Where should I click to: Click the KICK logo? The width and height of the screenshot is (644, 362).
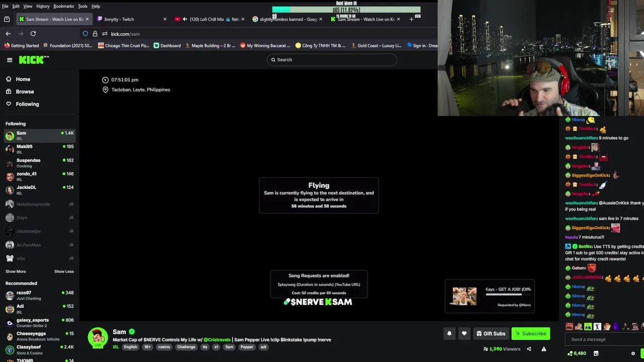pyautogui.click(x=34, y=60)
